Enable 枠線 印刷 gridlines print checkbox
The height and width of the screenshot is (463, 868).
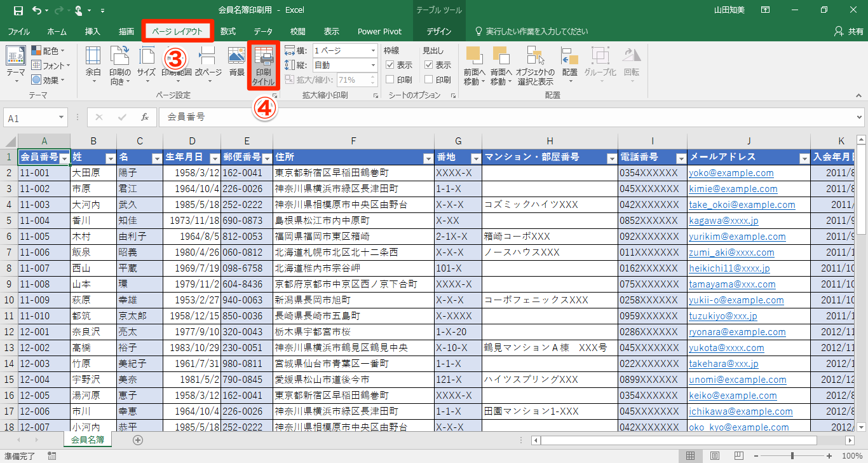391,79
